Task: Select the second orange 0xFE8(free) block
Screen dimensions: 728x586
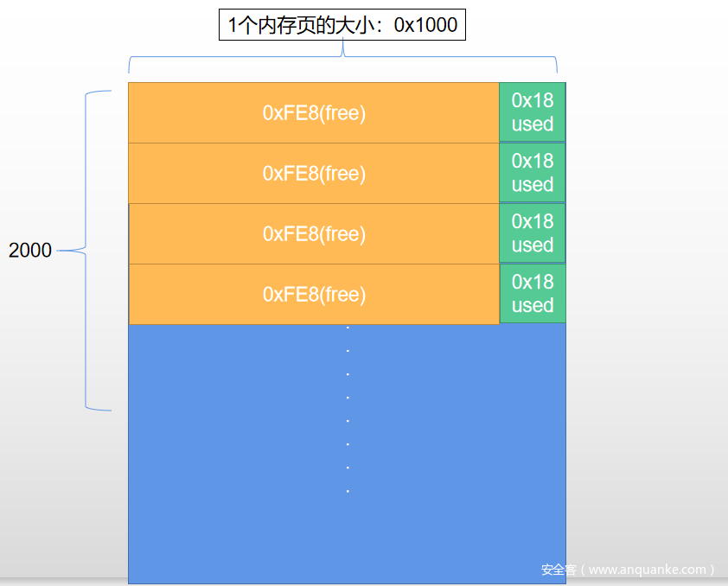Action: (314, 174)
